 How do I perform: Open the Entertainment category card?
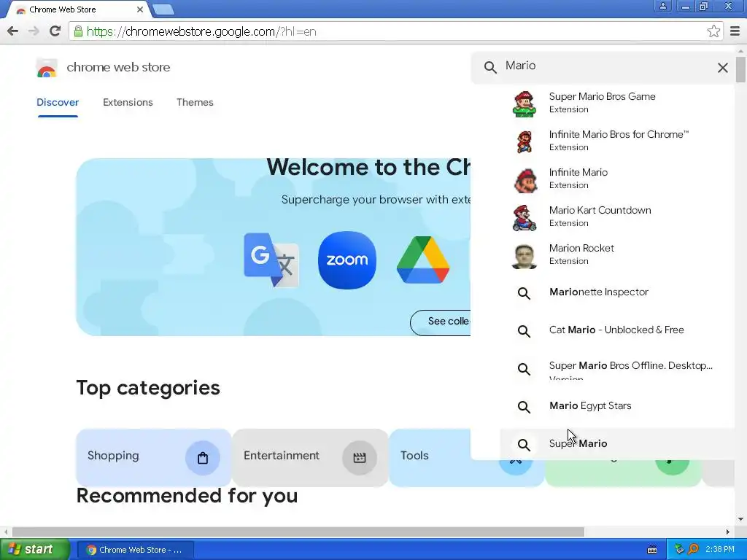point(310,458)
